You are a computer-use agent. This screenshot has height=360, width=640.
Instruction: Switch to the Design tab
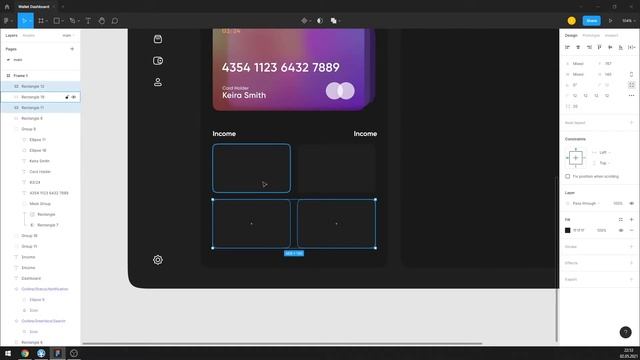coord(571,36)
